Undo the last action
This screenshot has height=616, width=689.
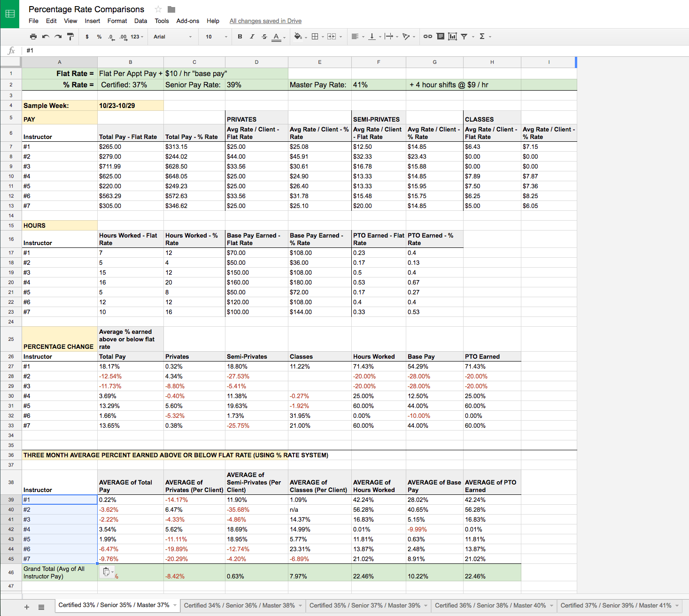tap(46, 37)
